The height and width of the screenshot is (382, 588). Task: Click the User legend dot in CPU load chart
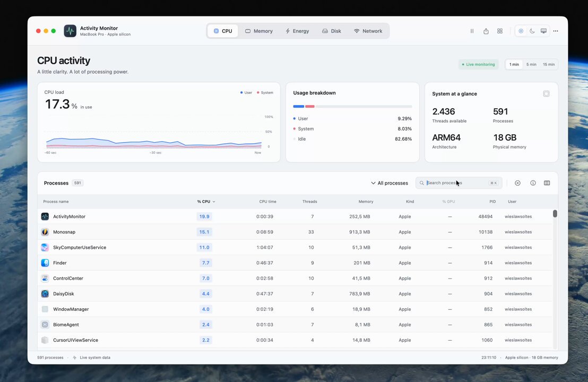click(241, 93)
